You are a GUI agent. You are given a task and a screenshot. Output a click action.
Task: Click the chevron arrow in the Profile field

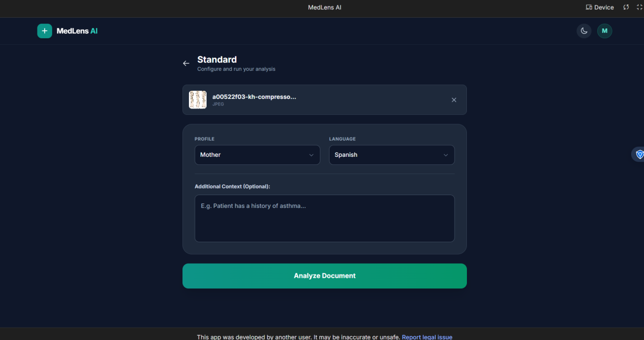(x=311, y=155)
